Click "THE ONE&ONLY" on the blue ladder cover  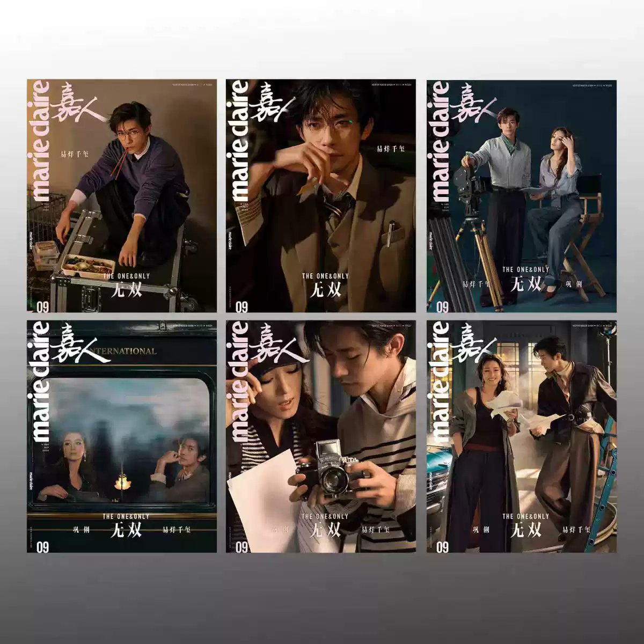pyautogui.click(x=526, y=516)
